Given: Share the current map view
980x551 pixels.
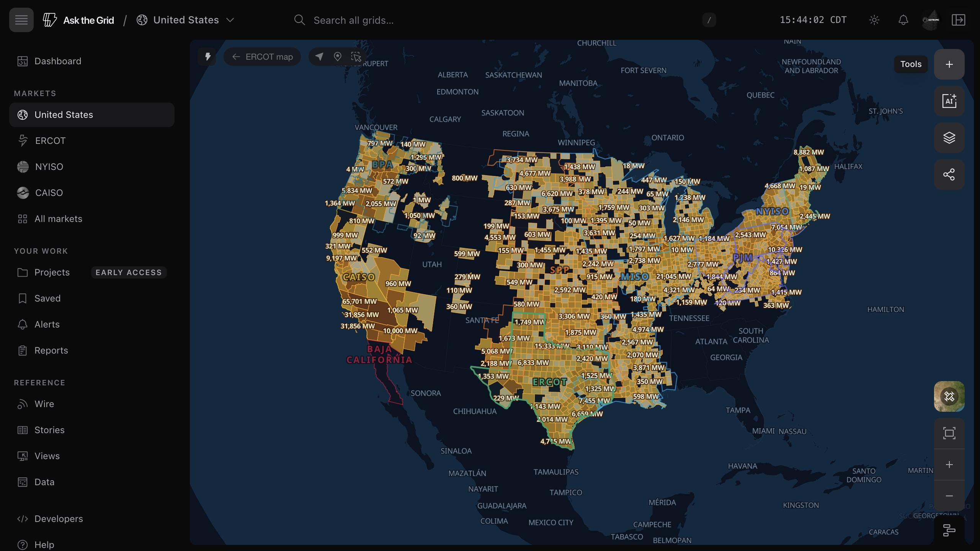Looking at the screenshot, I should 949,174.
